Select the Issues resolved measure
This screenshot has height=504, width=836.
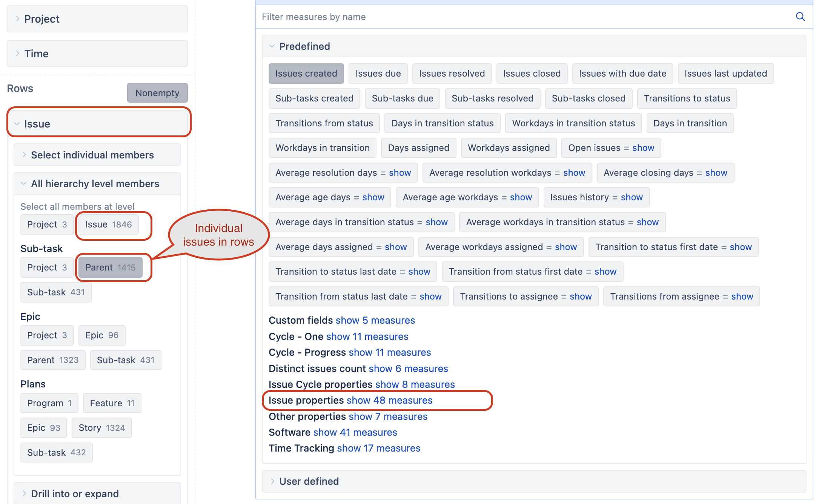(452, 74)
